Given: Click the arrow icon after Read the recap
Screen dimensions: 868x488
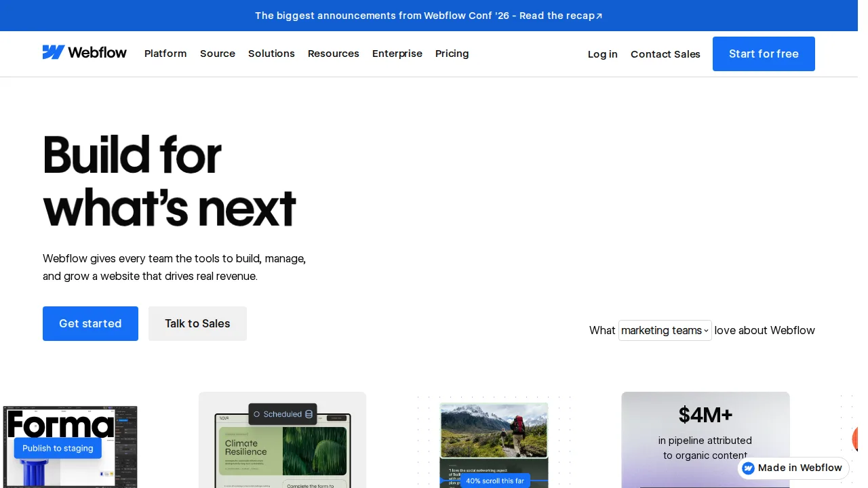Looking at the screenshot, I should pos(599,16).
